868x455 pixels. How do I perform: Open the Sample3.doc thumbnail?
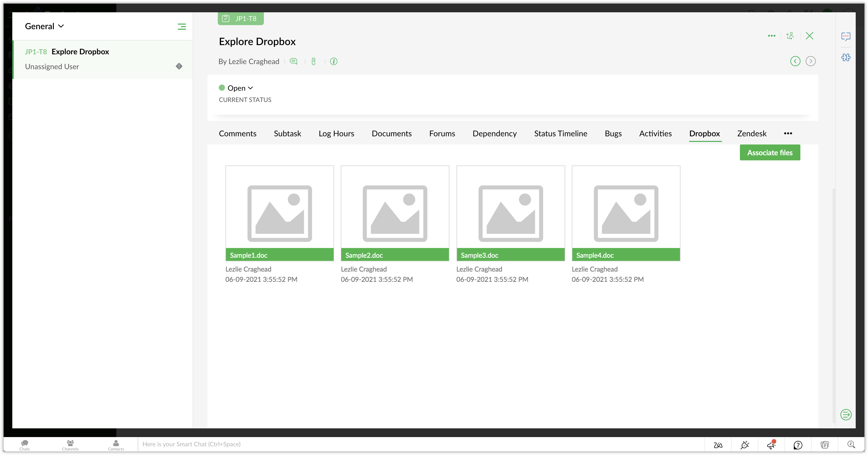tap(510, 213)
